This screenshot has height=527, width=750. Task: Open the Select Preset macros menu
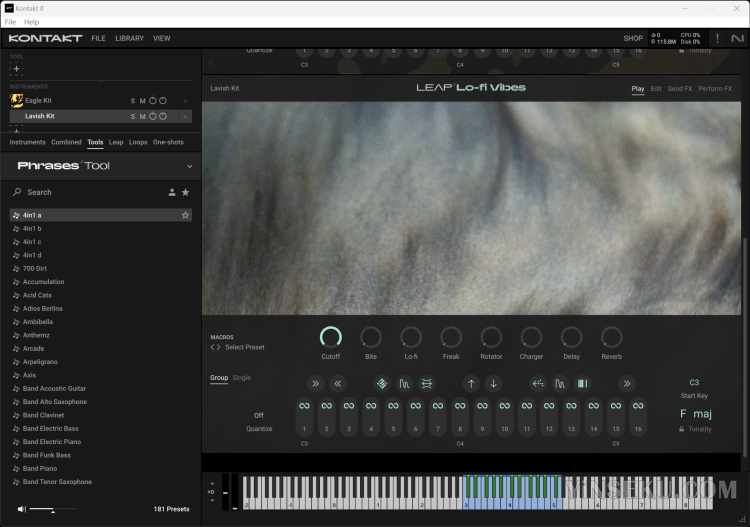[244, 348]
